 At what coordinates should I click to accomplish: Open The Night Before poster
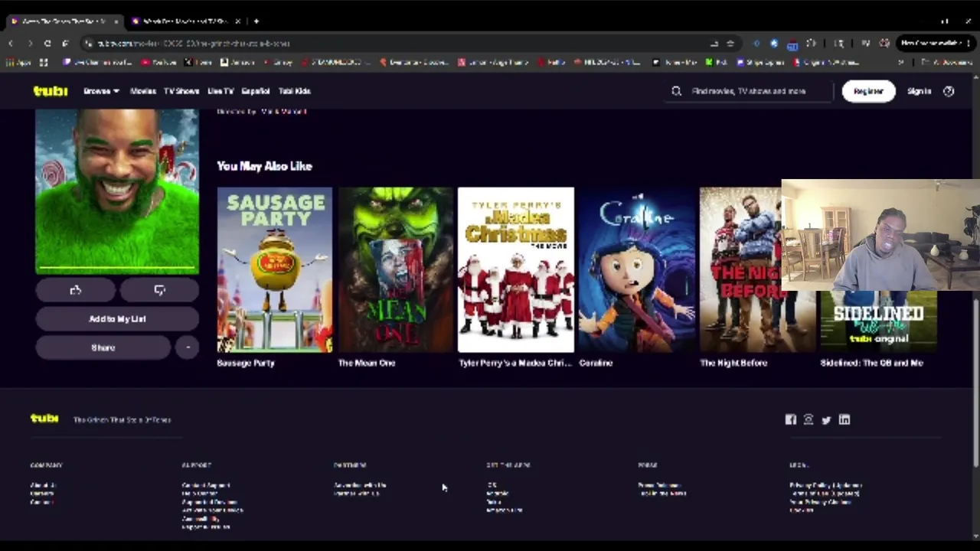[740, 269]
